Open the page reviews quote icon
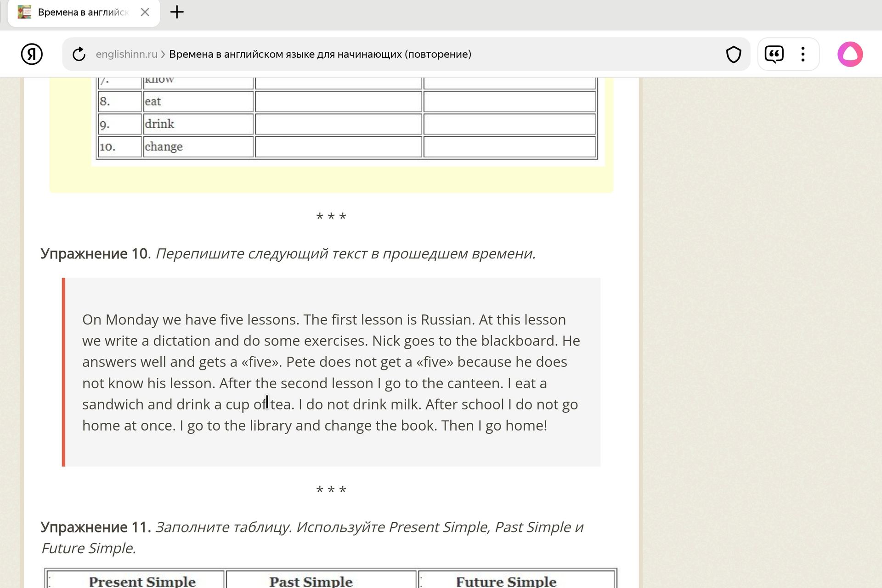Screen dimensions: 882x588 [x=774, y=54]
